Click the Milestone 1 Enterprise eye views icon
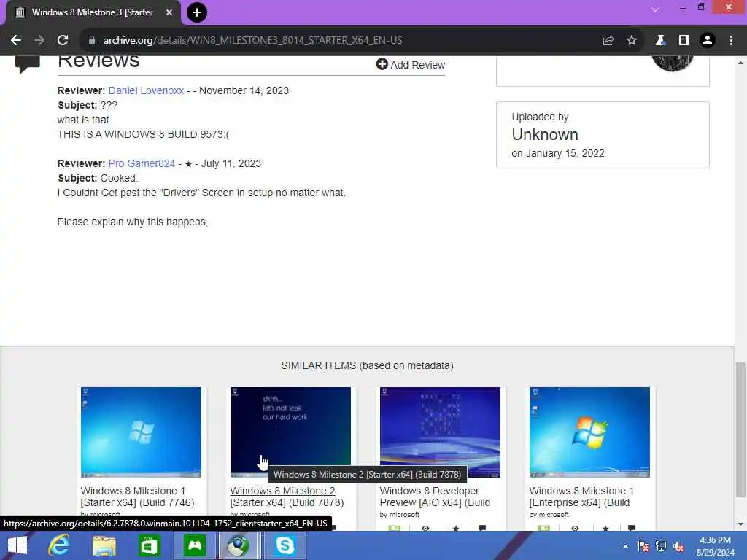The width and height of the screenshot is (747, 560). tap(575, 528)
